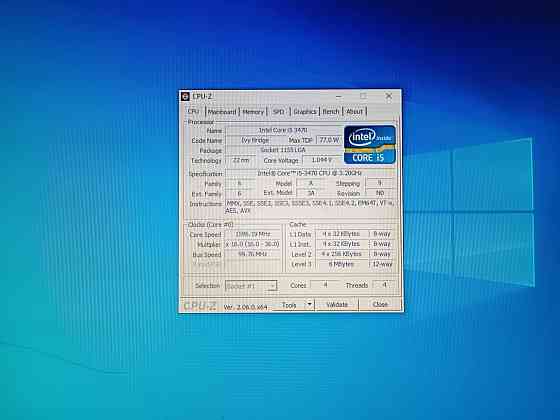Click the Cores count field
Screen dimensions: 560x420
325,285
